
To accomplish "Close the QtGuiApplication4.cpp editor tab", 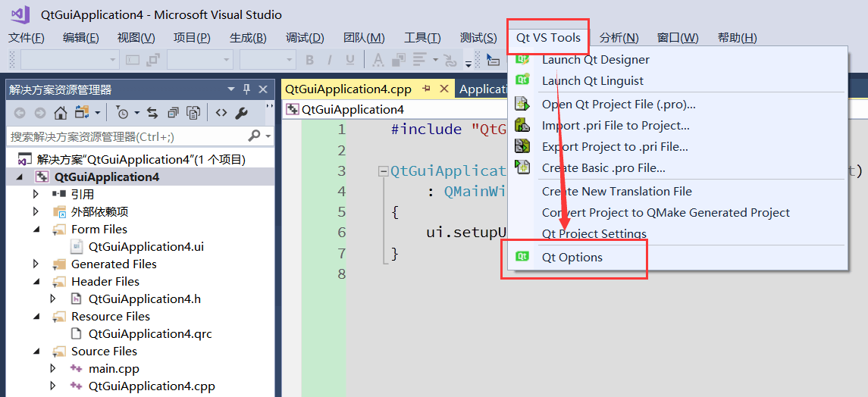I will 444,89.
